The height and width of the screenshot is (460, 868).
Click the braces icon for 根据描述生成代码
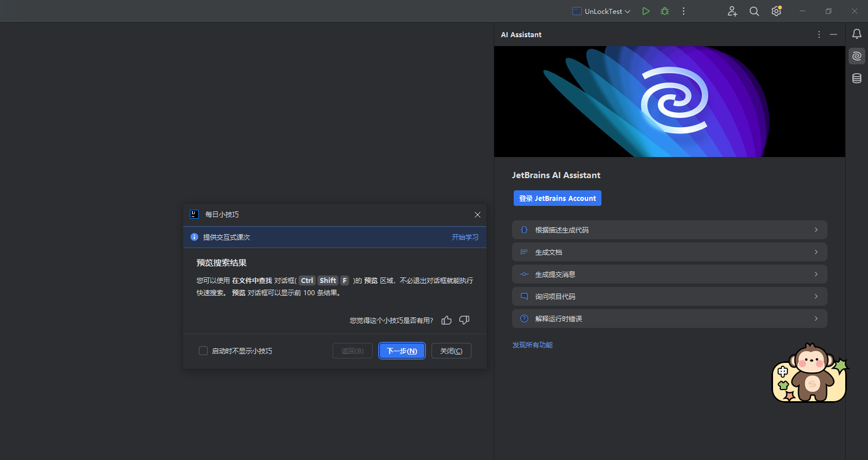(524, 230)
